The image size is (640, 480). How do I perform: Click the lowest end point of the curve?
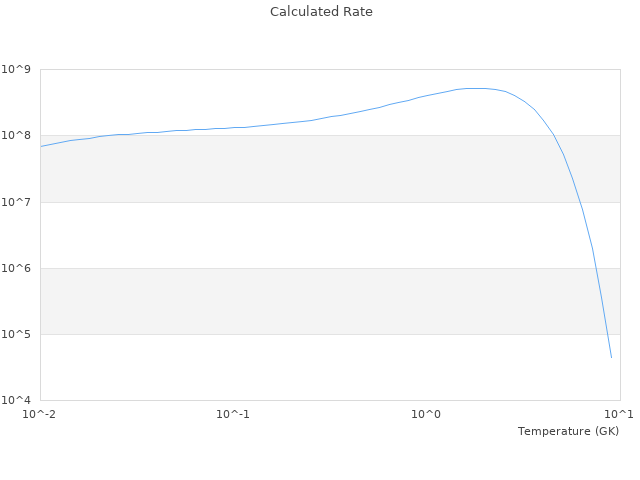611,357
